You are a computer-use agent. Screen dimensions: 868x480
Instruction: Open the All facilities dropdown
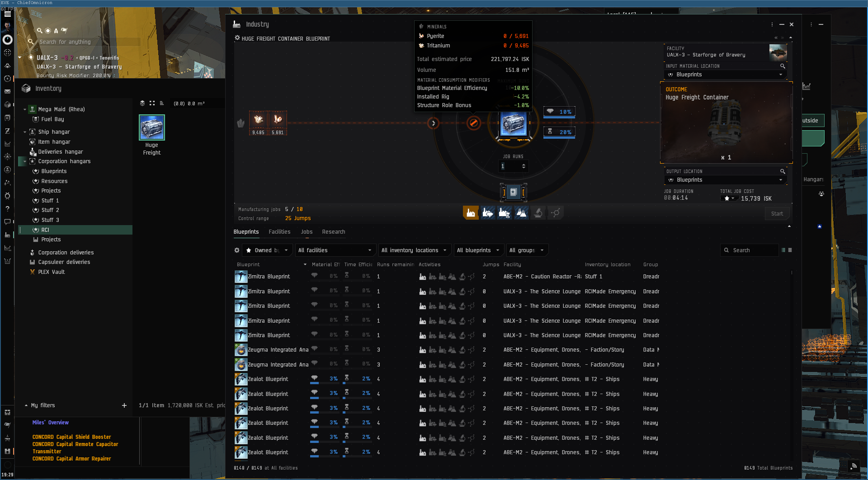(x=335, y=250)
